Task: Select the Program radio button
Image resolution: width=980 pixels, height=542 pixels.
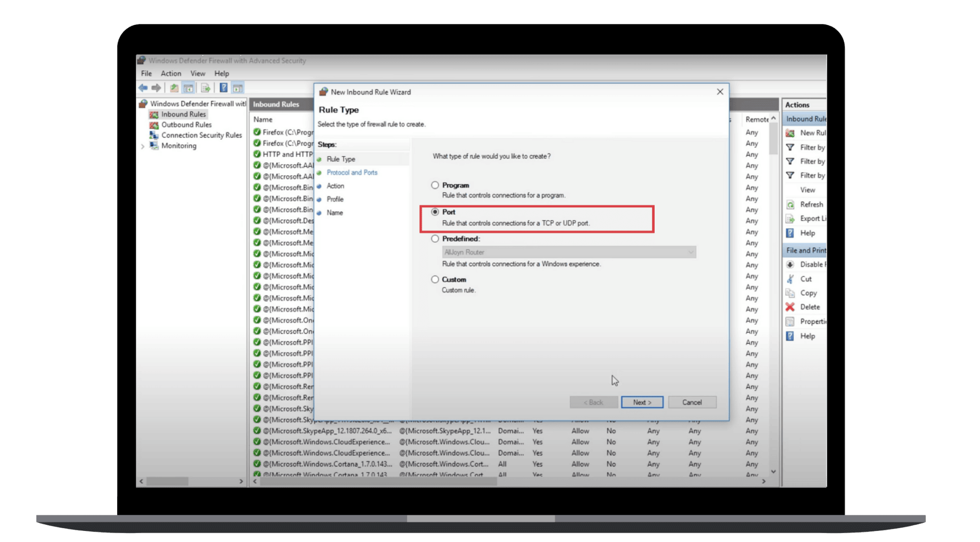Action: [435, 185]
